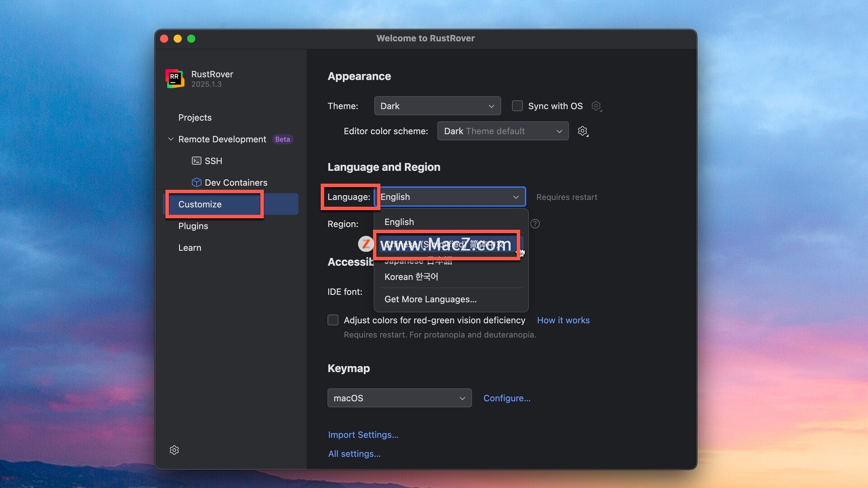868x488 pixels.
Task: Click the Region help question mark icon
Action: pyautogui.click(x=535, y=224)
